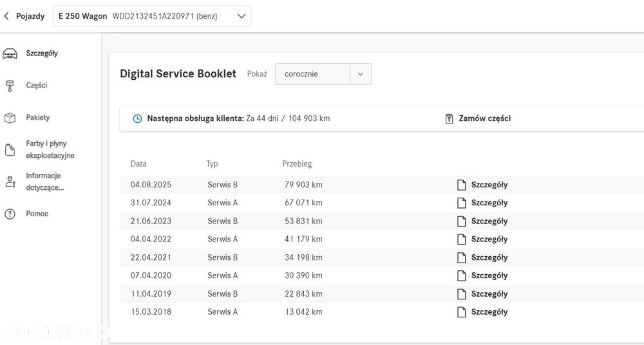Click the technician wrench icon
Image resolution: width=644 pixels, height=345 pixels.
tap(10, 182)
